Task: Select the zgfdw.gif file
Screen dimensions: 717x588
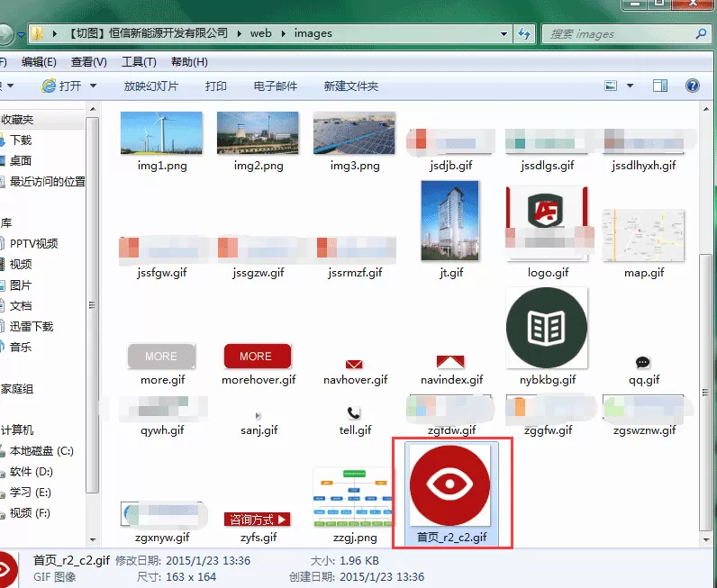Action: coord(450,408)
